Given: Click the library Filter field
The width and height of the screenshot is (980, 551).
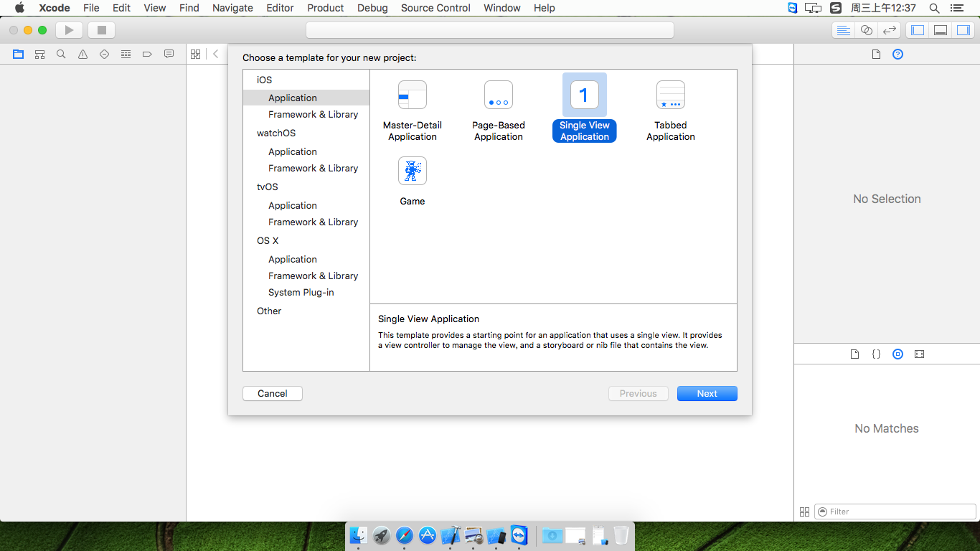Looking at the screenshot, I should [895, 512].
